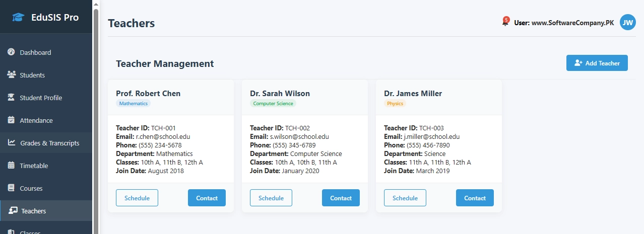Click the Courses book icon

[x=11, y=188]
